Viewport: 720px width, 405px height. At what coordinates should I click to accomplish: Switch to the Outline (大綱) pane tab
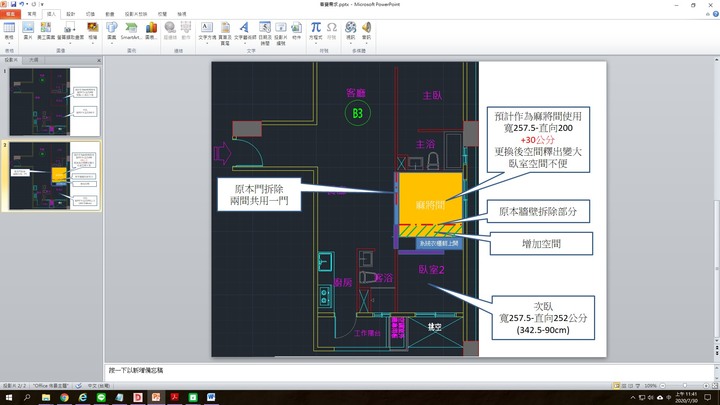pyautogui.click(x=34, y=60)
